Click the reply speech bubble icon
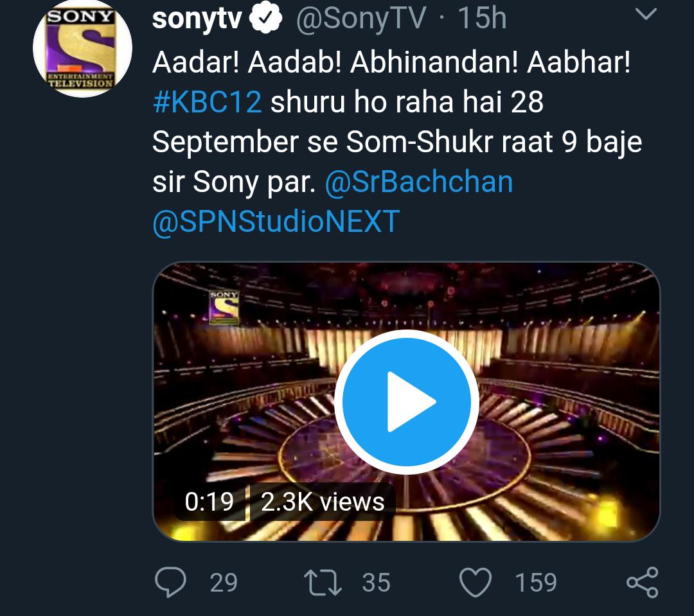The height and width of the screenshot is (616, 694). click(171, 583)
